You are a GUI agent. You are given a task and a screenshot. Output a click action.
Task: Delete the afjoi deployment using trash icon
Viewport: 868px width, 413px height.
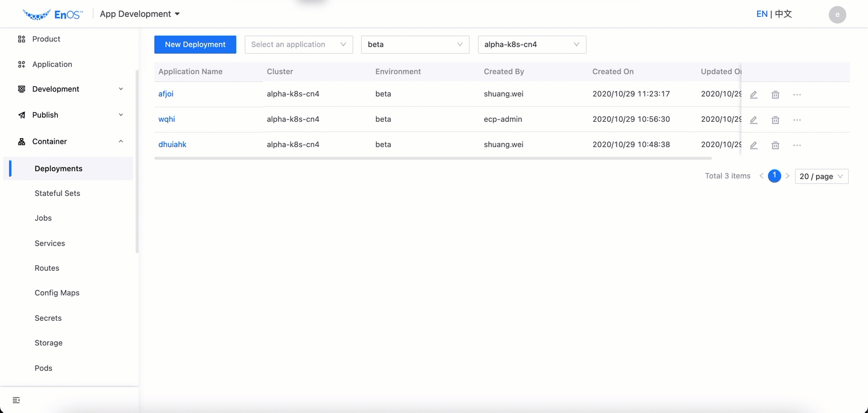775,95
